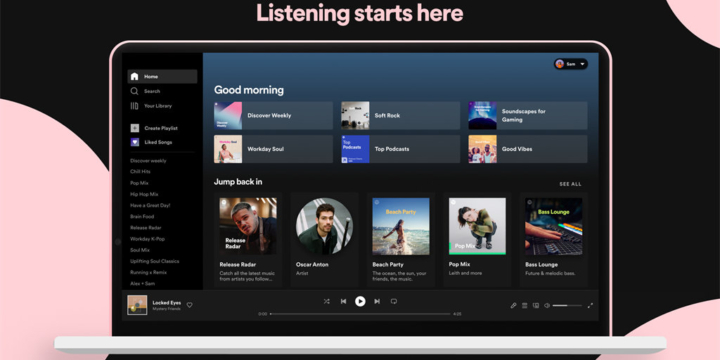
Task: Select Have a Great Day! playlist
Action: click(150, 205)
